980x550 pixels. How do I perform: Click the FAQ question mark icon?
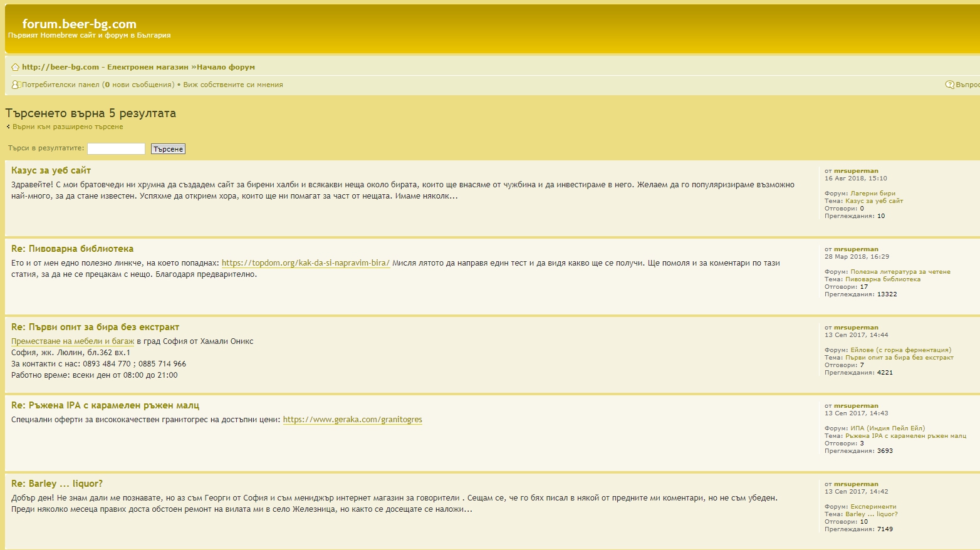pyautogui.click(x=949, y=85)
